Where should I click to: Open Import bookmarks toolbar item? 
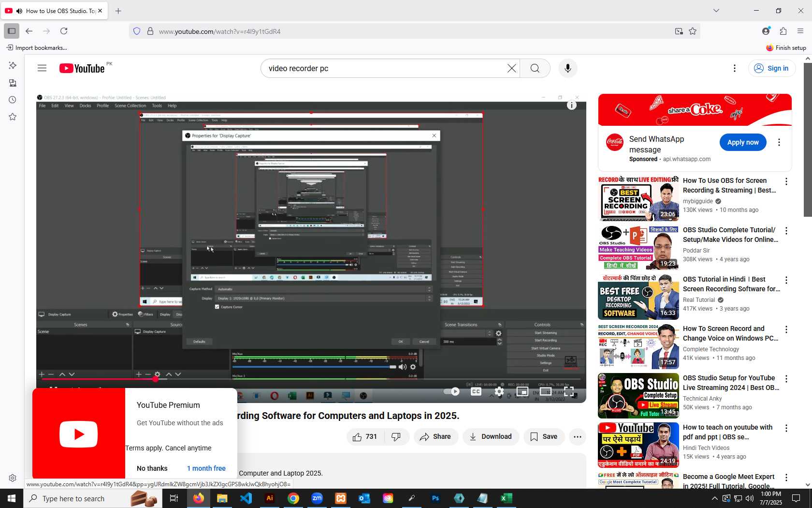click(x=37, y=47)
